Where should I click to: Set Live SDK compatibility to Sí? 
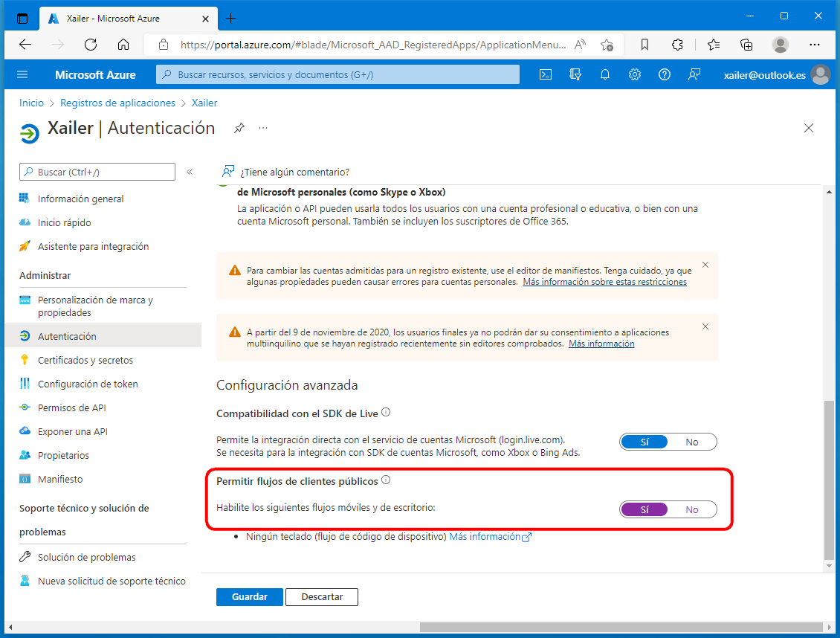coord(644,442)
